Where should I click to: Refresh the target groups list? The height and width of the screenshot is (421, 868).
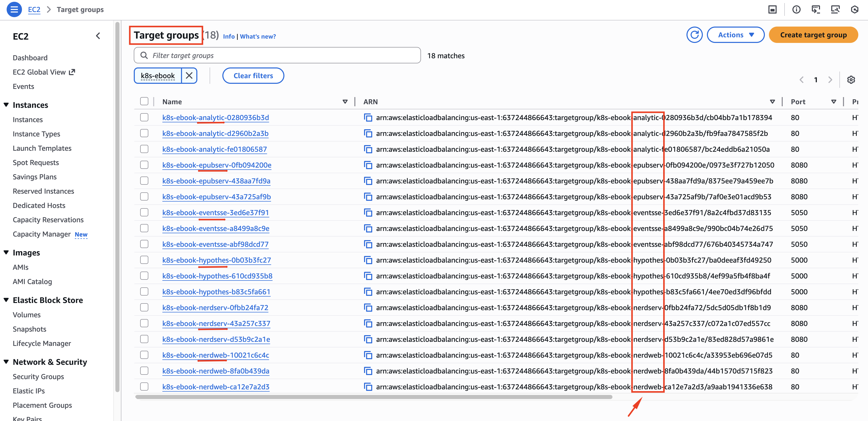[694, 35]
